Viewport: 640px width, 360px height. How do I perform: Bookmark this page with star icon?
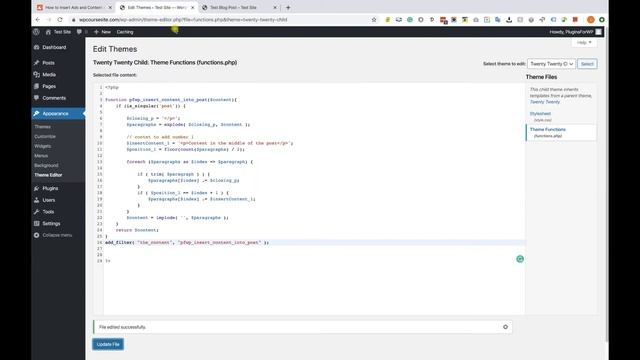point(374,20)
